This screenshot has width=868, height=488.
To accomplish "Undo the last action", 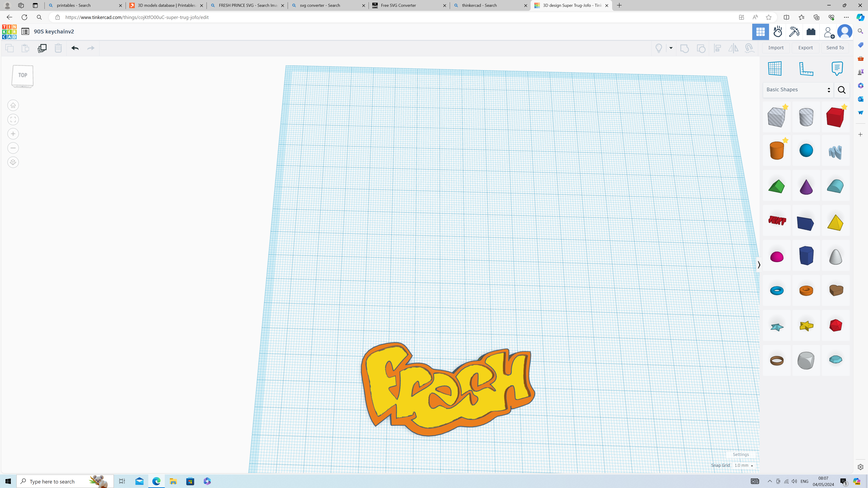I will 75,48.
